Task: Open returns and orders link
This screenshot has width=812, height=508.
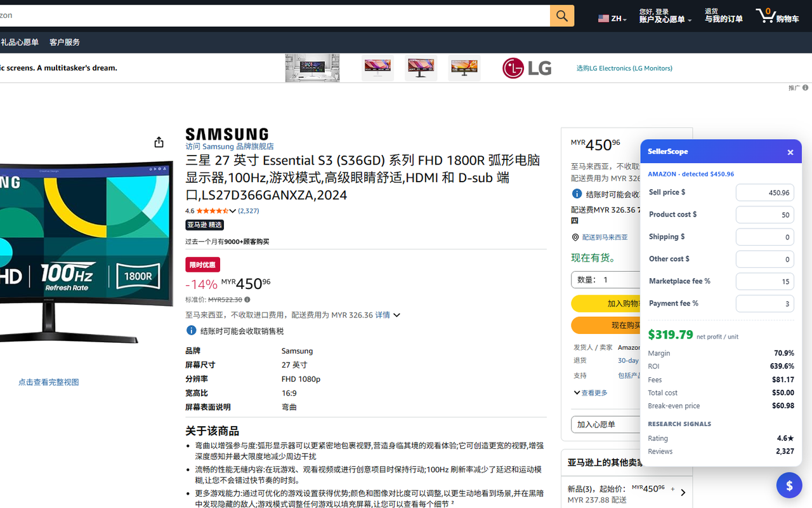Action: pyautogui.click(x=723, y=16)
